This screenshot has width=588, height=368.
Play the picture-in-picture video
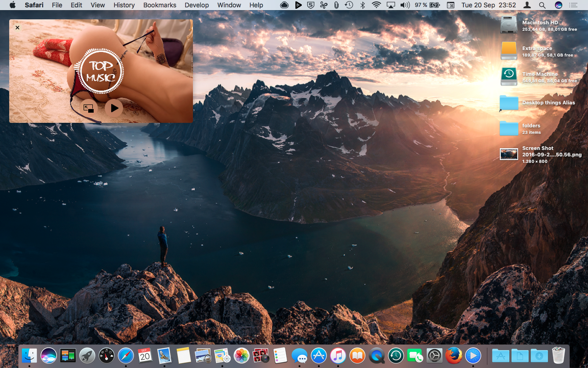[x=114, y=108]
